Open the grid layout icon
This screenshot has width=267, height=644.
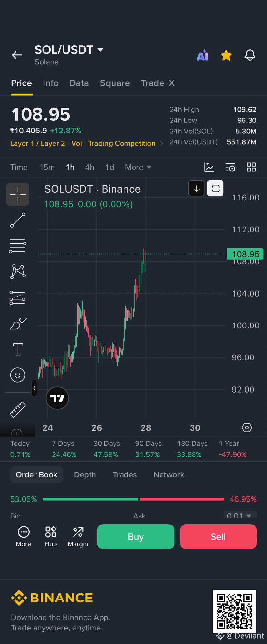251,167
